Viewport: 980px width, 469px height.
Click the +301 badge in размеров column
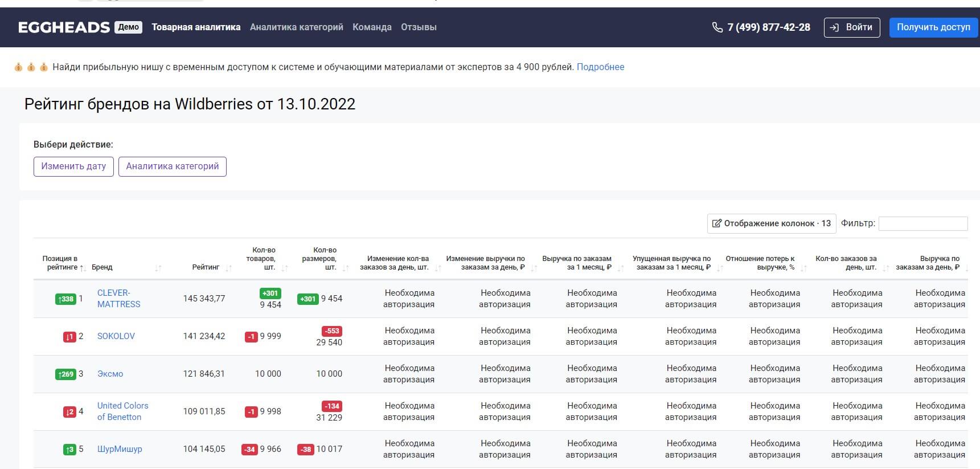308,299
